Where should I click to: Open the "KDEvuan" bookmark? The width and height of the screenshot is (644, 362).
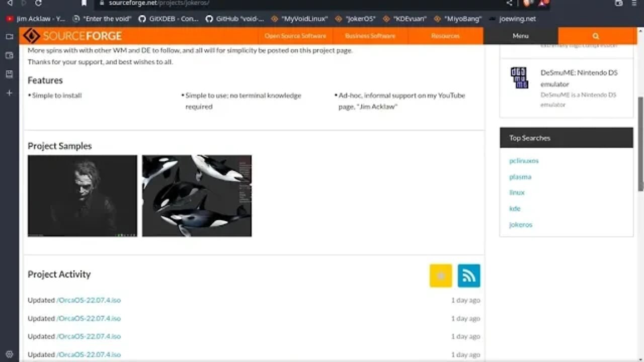(405, 19)
